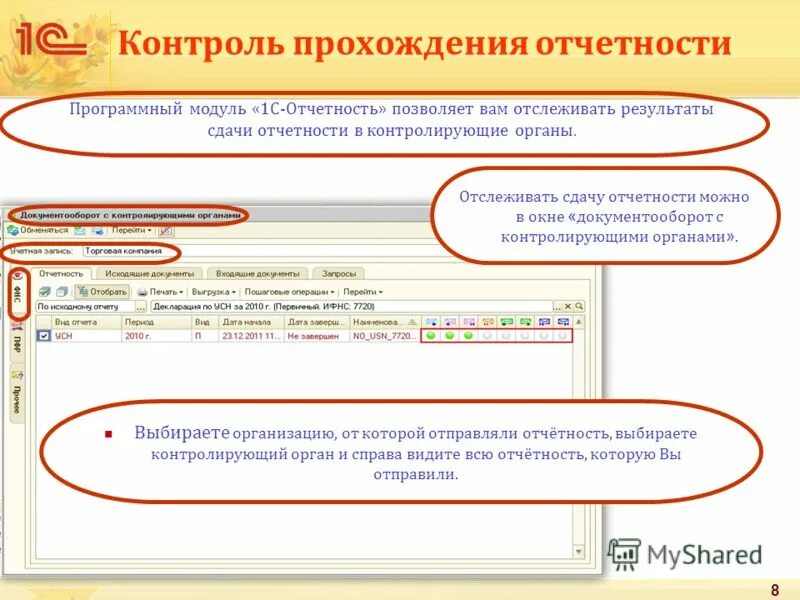Click the third green status circle in the УСН row
This screenshot has height=600, width=800.
tap(468, 336)
